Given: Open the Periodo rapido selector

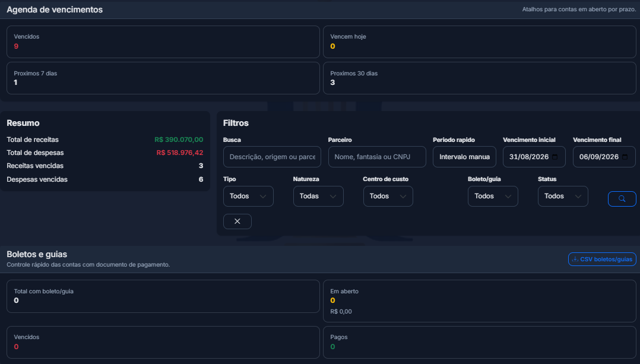Looking at the screenshot, I should point(464,157).
